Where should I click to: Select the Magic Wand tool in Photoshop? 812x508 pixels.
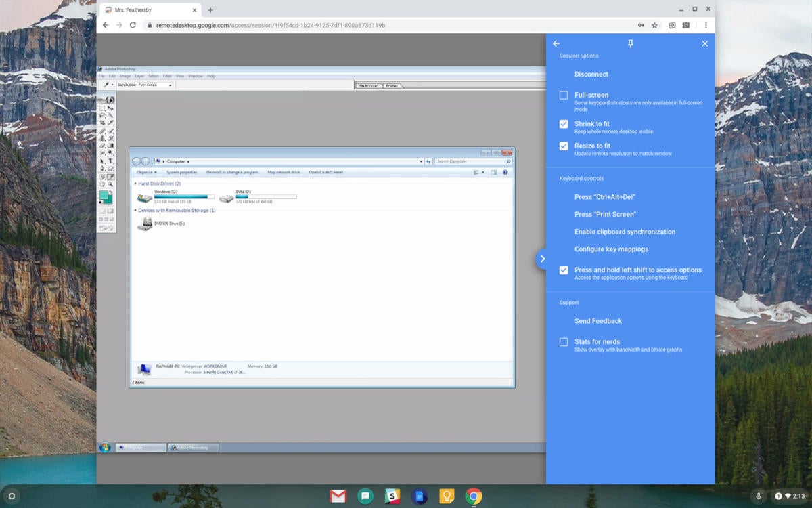[110, 115]
